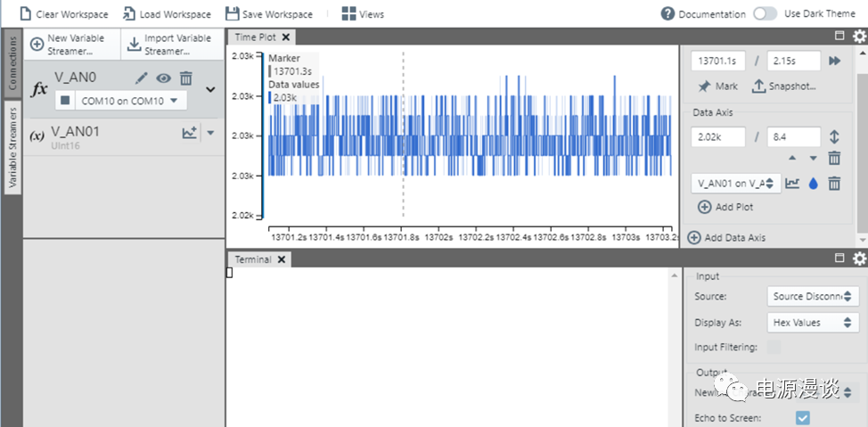
Task: Click the vertical auto-scale arrows icon
Action: point(834,137)
